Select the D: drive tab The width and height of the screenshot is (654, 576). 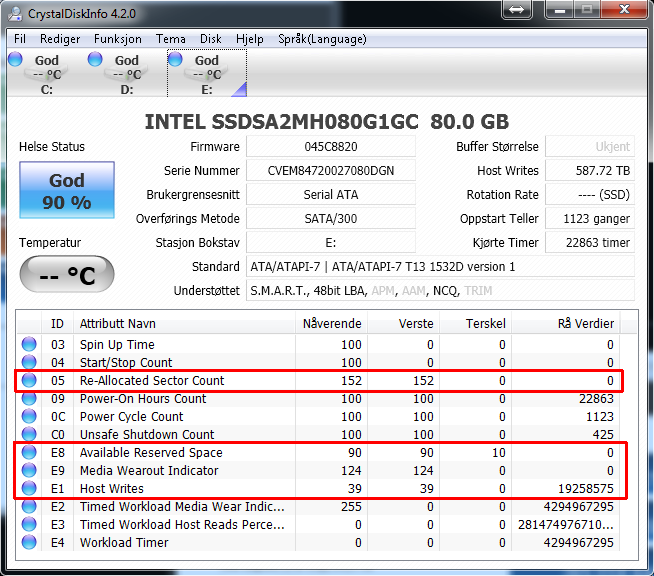pos(127,73)
